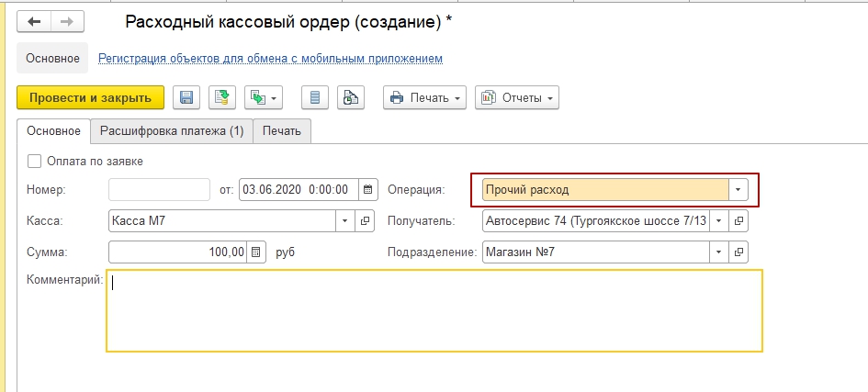Open 'Регистрация объектов для обмена' link
The width and height of the screenshot is (868, 392).
(270, 58)
